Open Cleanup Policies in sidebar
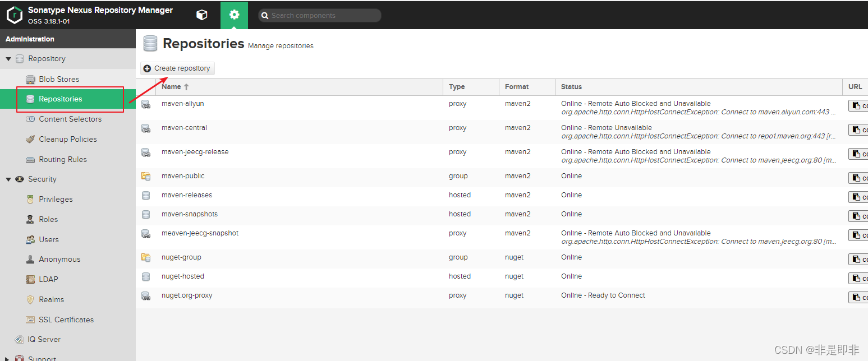This screenshot has width=868, height=361. point(68,139)
